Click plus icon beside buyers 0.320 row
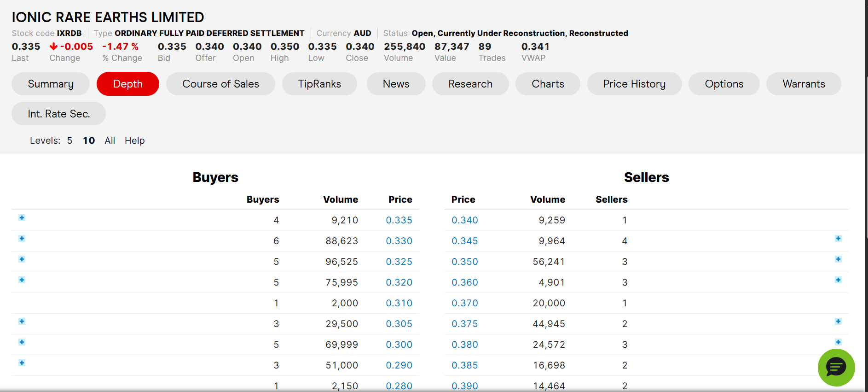The width and height of the screenshot is (868, 392). pyautogui.click(x=22, y=280)
